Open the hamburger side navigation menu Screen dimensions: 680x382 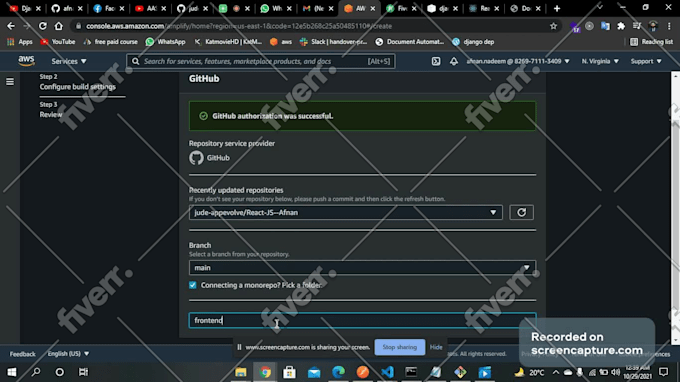(10, 82)
